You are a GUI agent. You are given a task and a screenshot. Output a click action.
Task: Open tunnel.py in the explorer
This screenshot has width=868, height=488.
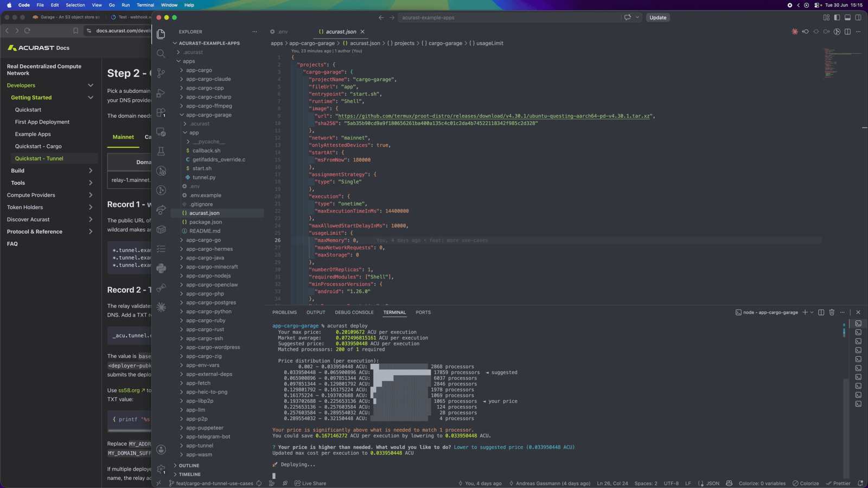tap(204, 177)
